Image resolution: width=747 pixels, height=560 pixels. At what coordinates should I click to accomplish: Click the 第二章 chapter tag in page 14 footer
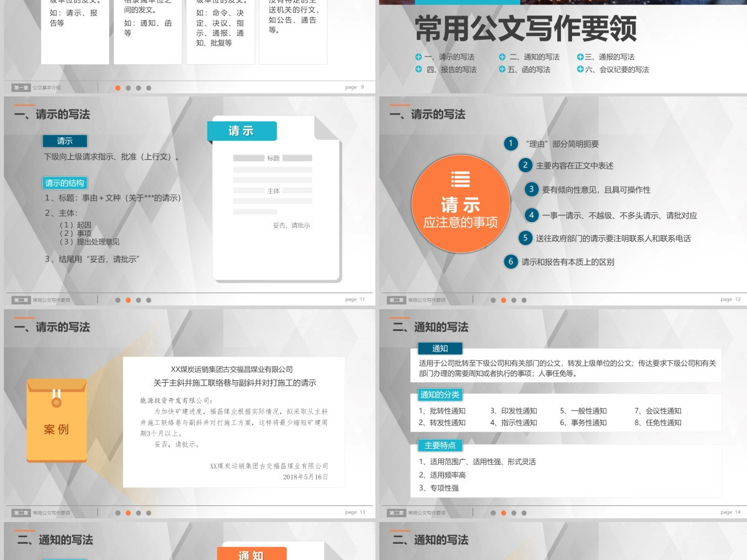coord(396,513)
